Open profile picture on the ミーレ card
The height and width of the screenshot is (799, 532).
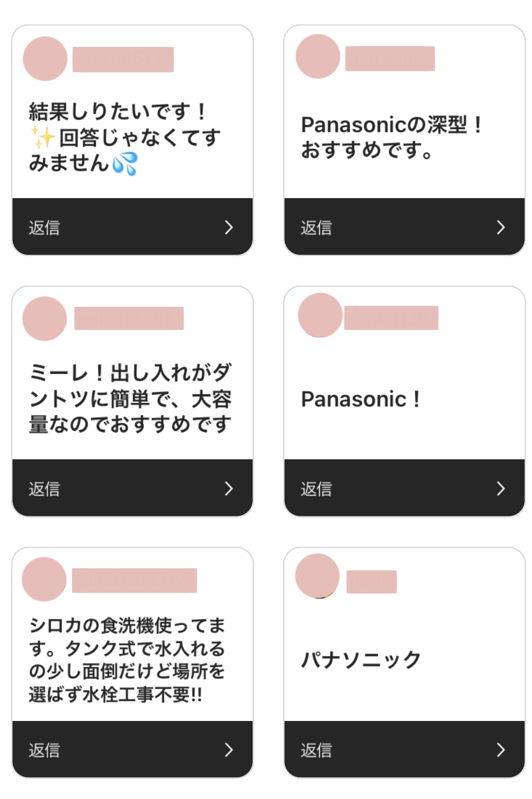(44, 319)
